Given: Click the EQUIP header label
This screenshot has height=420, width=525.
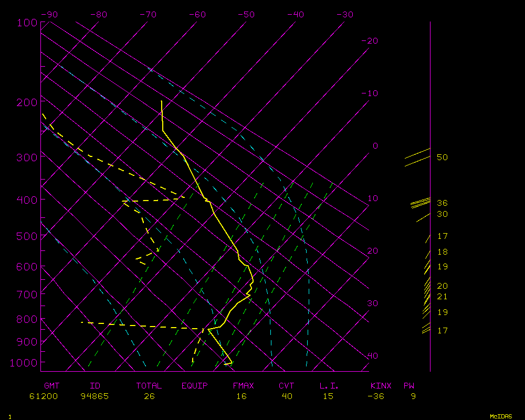Looking at the screenshot, I should (195, 386).
